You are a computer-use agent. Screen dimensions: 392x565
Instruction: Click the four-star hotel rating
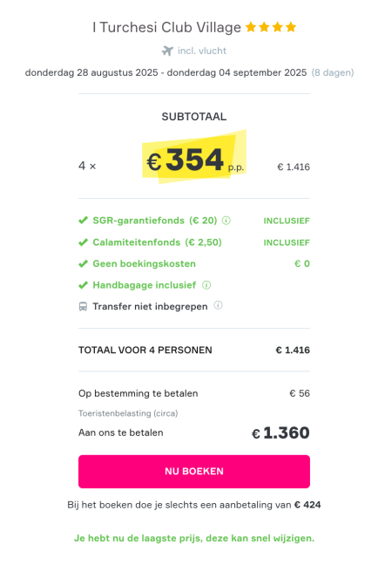point(271,27)
